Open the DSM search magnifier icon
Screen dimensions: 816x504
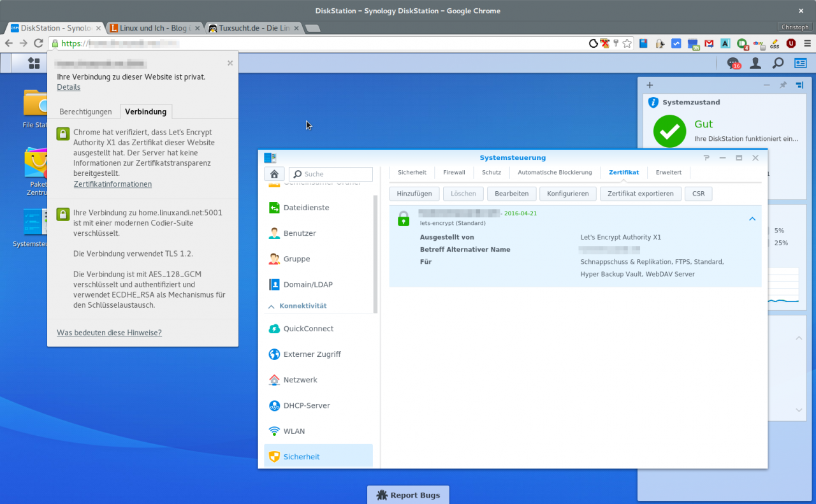(778, 63)
